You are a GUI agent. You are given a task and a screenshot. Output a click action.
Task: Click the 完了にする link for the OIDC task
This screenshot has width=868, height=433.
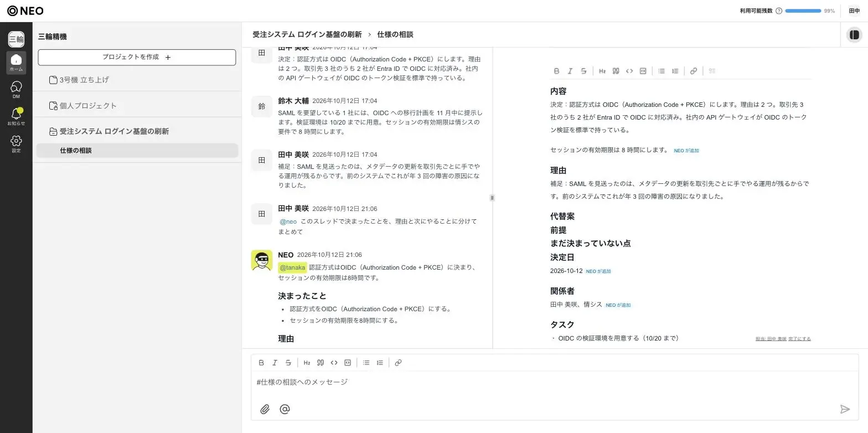click(x=799, y=338)
